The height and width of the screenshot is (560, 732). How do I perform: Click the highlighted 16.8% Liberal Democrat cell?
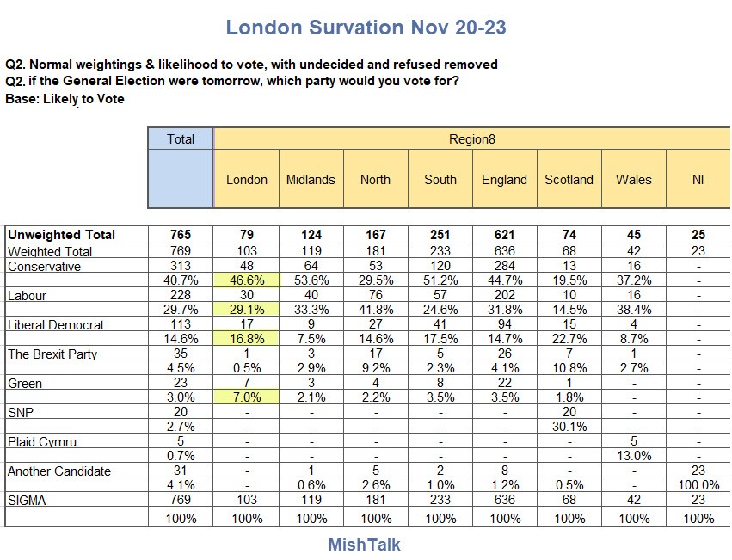tap(247, 340)
